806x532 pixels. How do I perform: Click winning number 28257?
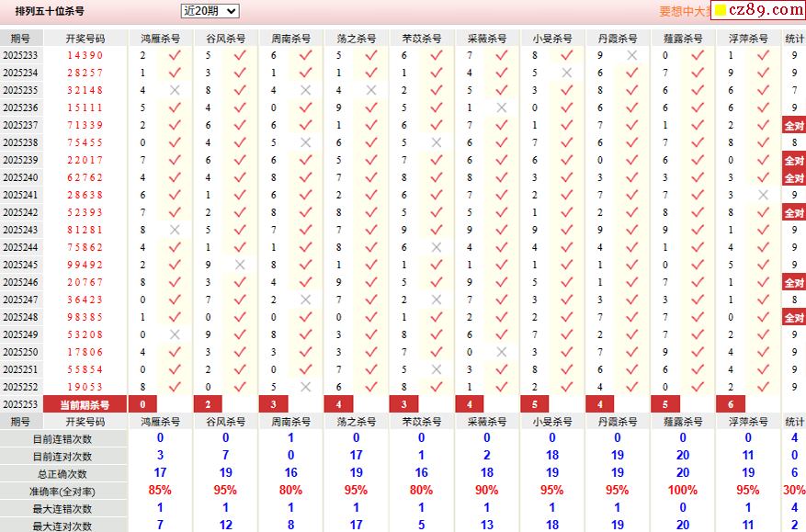pos(85,73)
